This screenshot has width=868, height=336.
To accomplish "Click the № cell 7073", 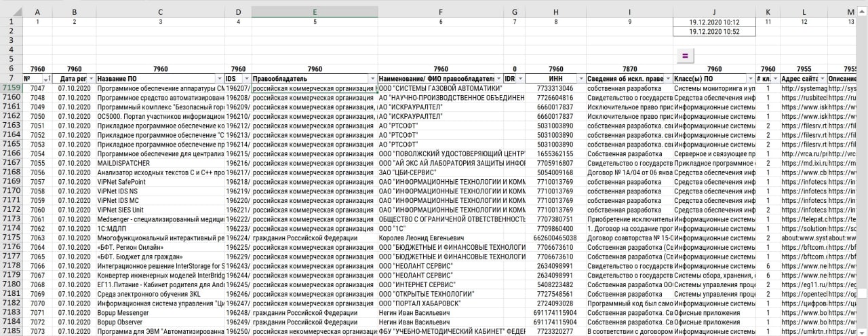I will click(x=37, y=331).
